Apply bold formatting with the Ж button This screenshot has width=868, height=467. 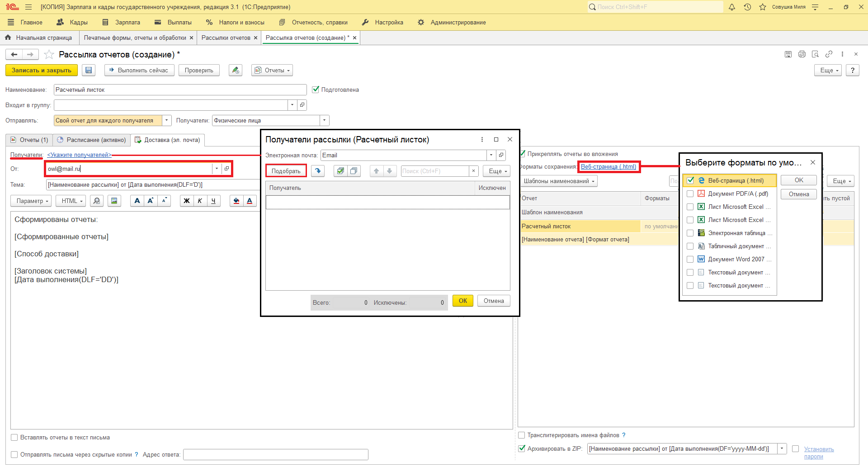(x=186, y=201)
